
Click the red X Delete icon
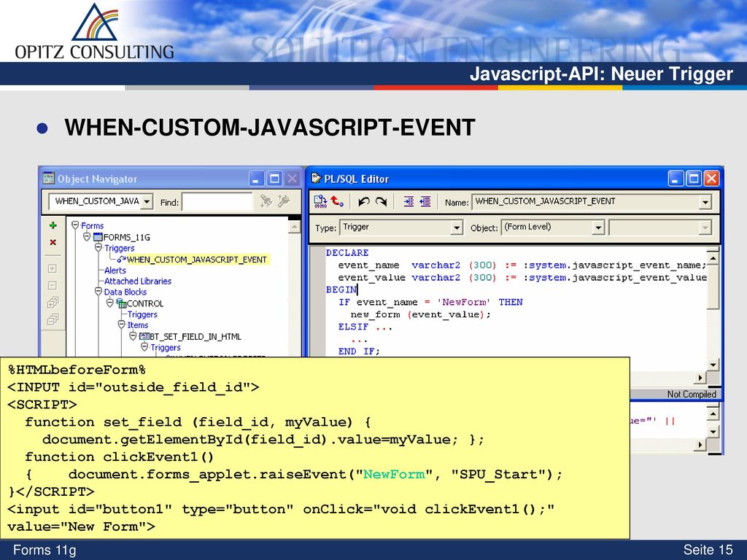(53, 242)
